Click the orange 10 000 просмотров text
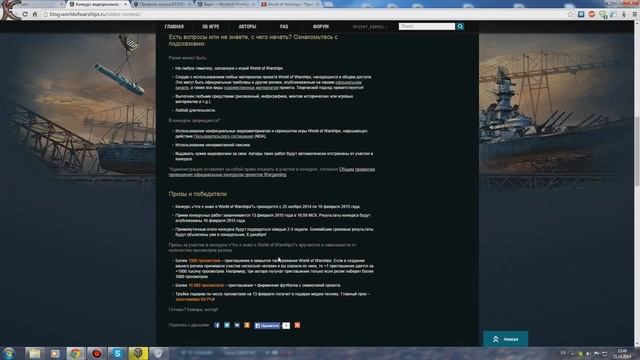This screenshot has width=640, height=360. [x=206, y=285]
